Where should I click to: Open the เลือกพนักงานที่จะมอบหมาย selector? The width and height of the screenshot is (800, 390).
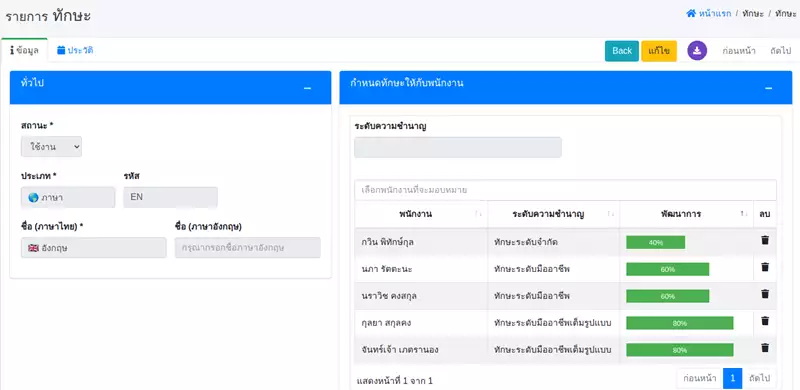565,190
